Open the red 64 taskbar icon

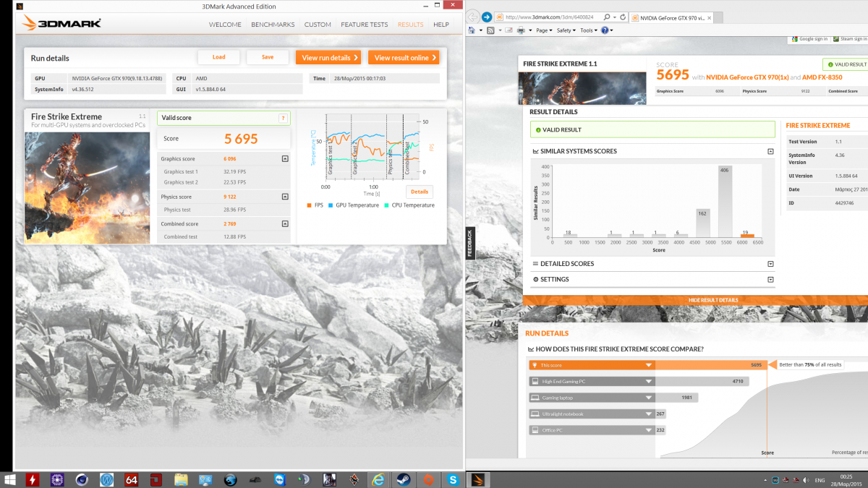pos(131,479)
